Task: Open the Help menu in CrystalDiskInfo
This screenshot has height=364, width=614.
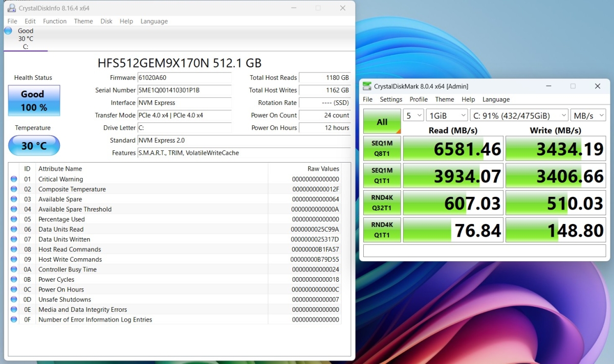Action: click(126, 21)
